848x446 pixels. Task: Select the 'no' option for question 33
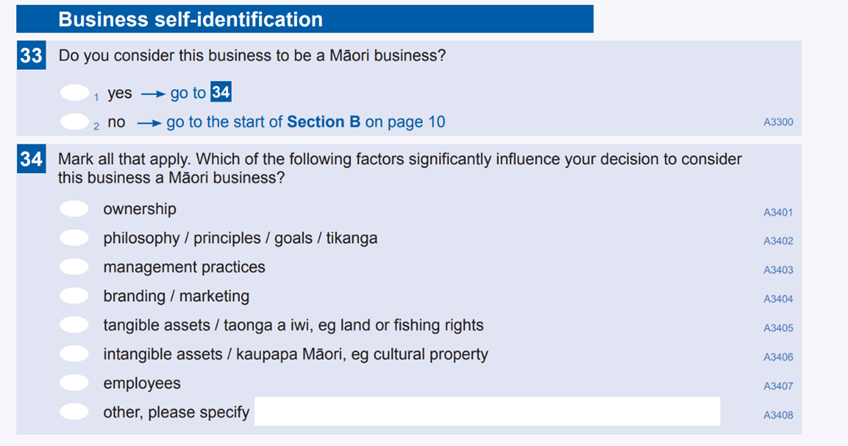(75, 122)
